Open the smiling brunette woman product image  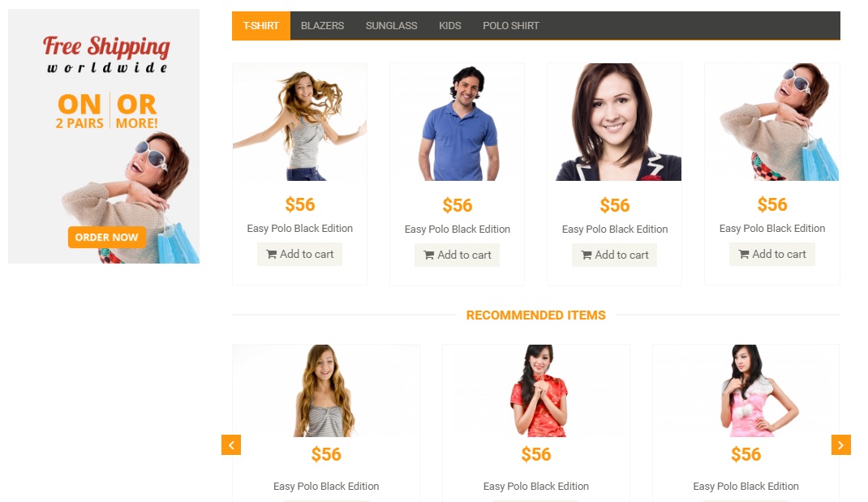(x=614, y=122)
